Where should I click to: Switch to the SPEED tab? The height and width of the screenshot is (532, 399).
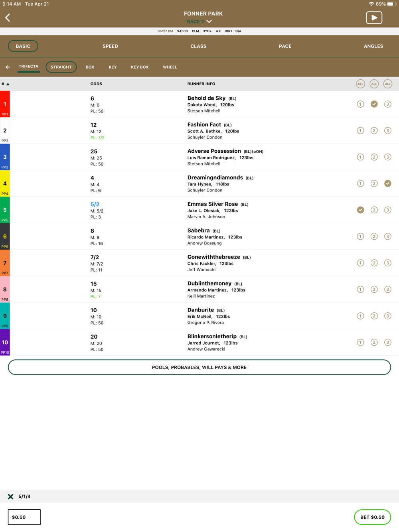(110, 46)
